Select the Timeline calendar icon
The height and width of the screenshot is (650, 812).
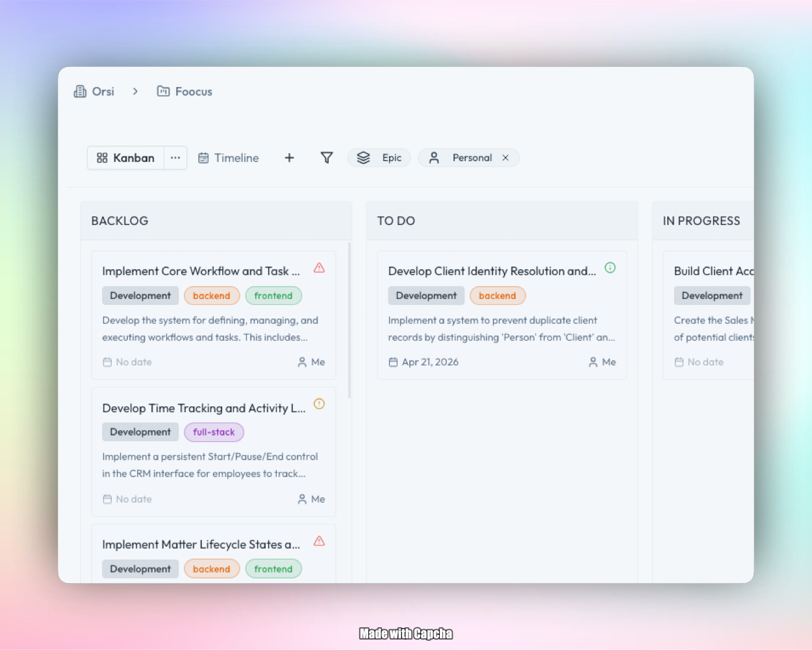(204, 157)
